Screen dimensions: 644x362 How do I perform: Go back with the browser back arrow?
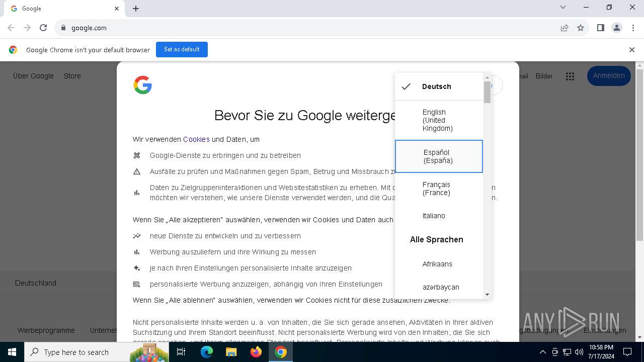point(11,28)
